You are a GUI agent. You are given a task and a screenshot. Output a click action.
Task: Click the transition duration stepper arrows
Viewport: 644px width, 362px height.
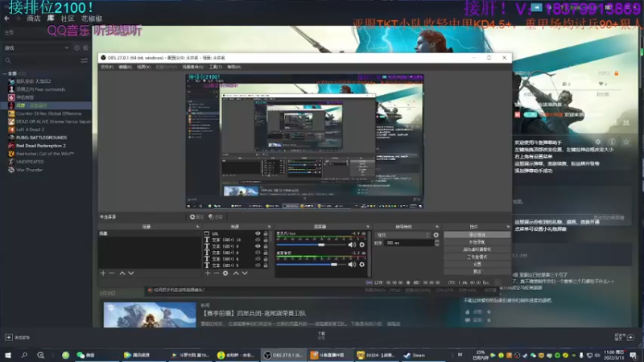coord(436,243)
